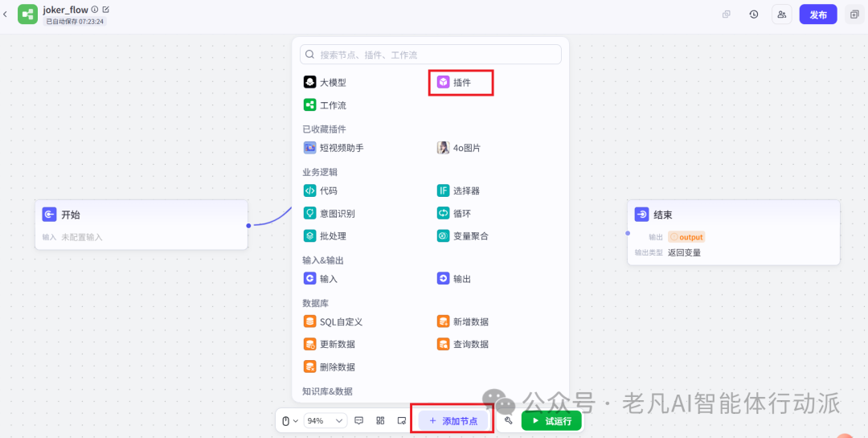Click the 更新数据 database icon
Screen dimensions: 868x438
pos(309,344)
